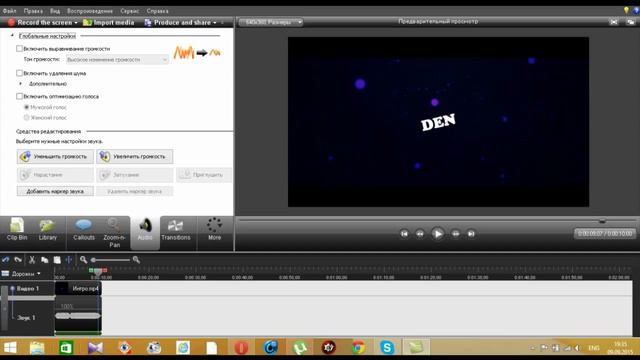Click the timeline zoom in magnifier

click(136, 260)
